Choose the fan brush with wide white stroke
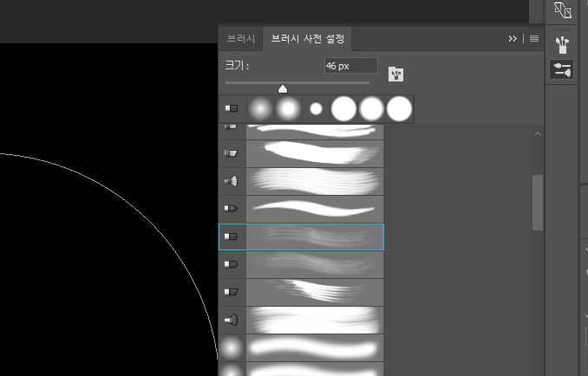The image size is (588, 376). (x=301, y=320)
